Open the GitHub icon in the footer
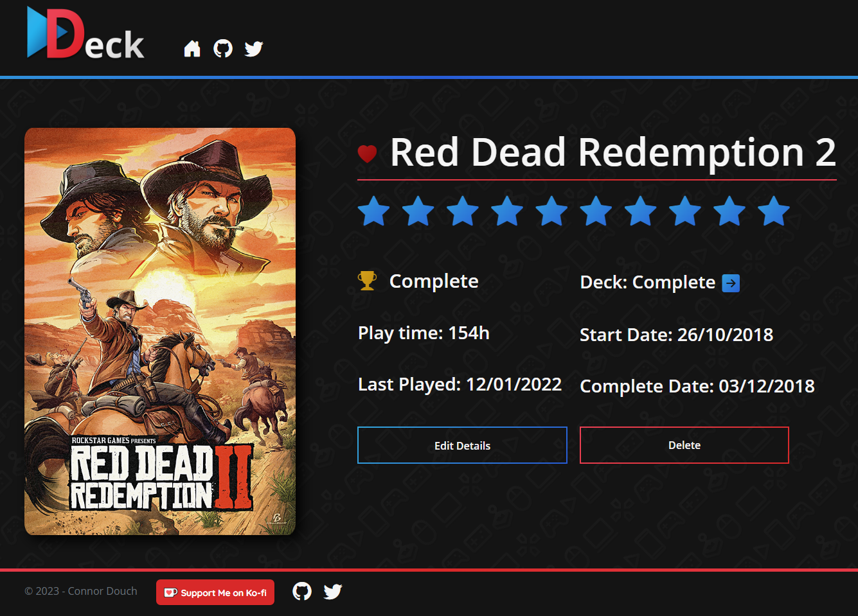Image resolution: width=858 pixels, height=616 pixels. pyautogui.click(x=302, y=591)
